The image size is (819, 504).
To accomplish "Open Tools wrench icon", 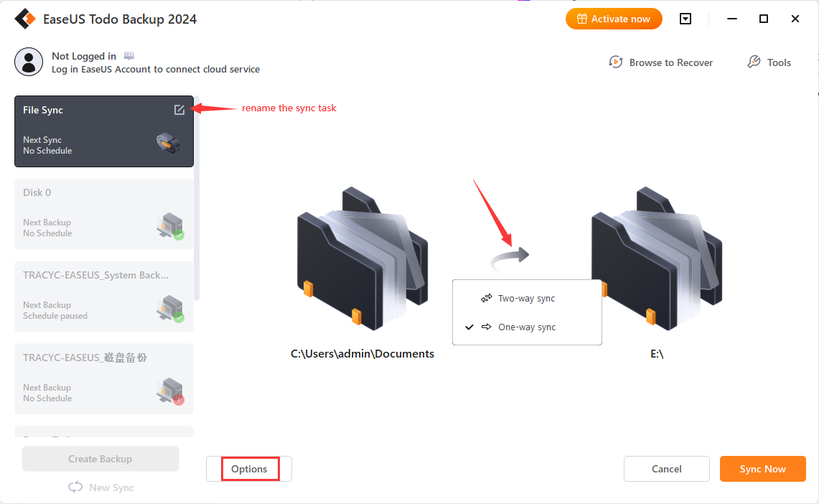I will (x=754, y=62).
